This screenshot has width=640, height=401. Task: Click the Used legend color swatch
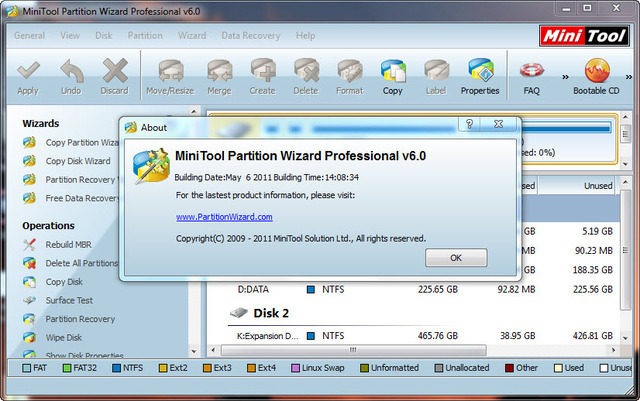click(x=558, y=368)
